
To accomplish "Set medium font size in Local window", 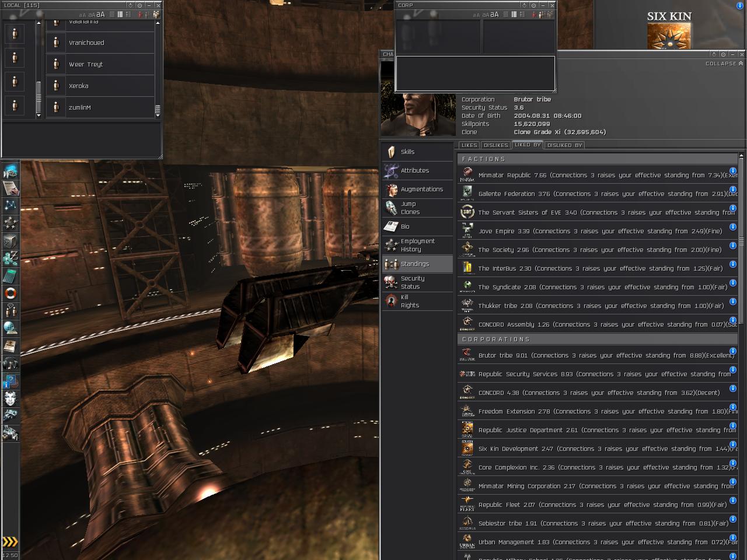I will pyautogui.click(x=90, y=15).
